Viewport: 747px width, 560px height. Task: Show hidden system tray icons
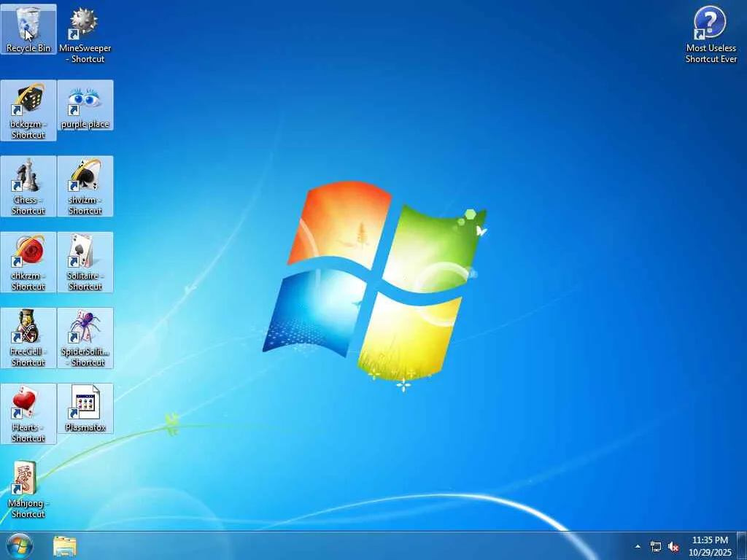point(638,546)
